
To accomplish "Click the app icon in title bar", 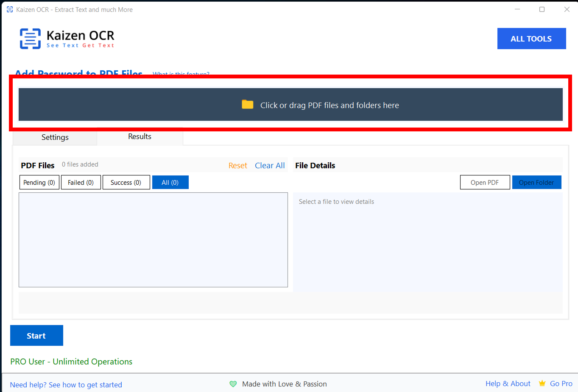I will (x=10, y=9).
